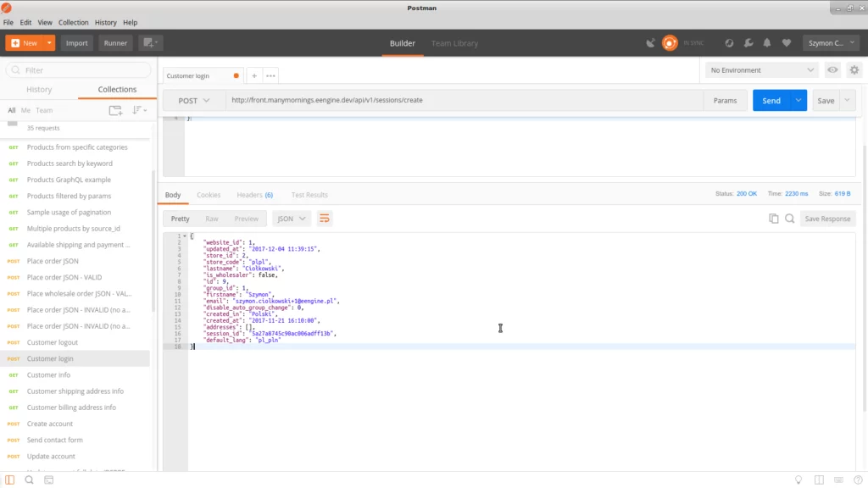Expand the Save button dropdown arrow
This screenshot has height=488, width=868.
847,100
